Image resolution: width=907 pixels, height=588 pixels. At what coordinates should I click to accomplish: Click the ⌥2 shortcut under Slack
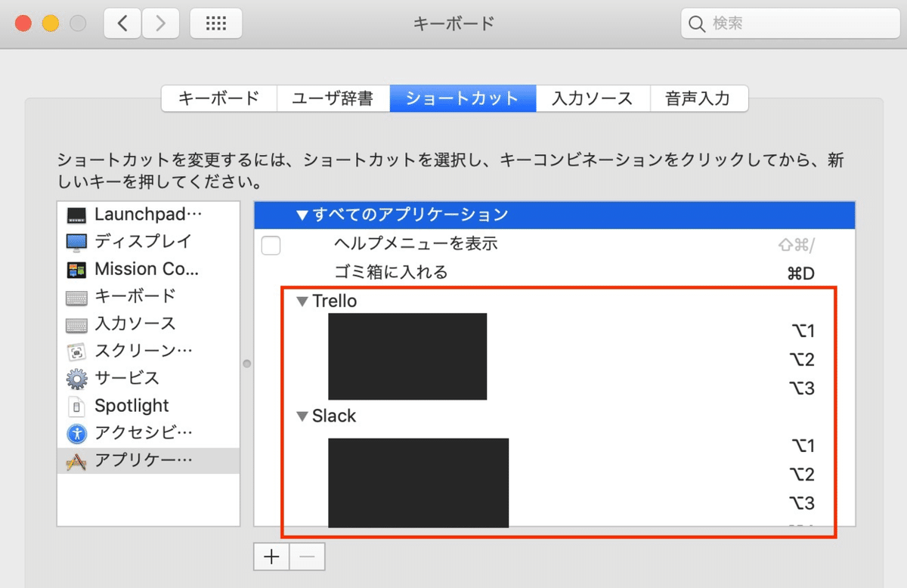point(801,475)
